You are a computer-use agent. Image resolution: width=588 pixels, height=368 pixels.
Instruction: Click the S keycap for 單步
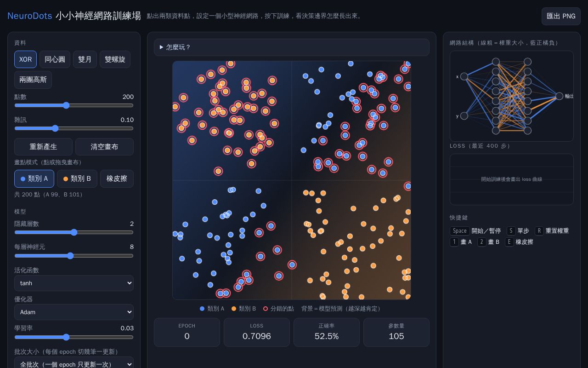tap(511, 231)
